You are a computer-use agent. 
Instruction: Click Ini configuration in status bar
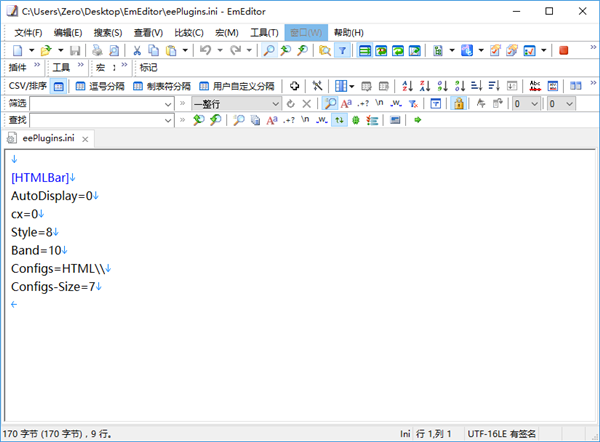(405, 434)
